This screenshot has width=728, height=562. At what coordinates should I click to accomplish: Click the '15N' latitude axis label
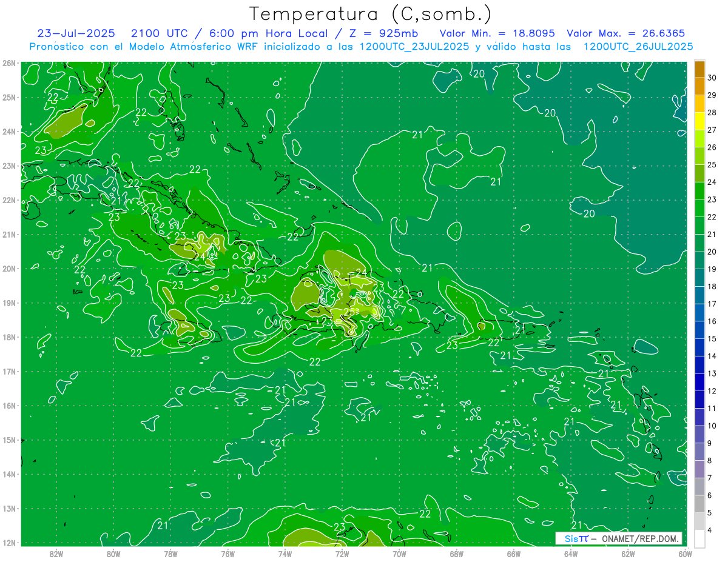(9, 440)
